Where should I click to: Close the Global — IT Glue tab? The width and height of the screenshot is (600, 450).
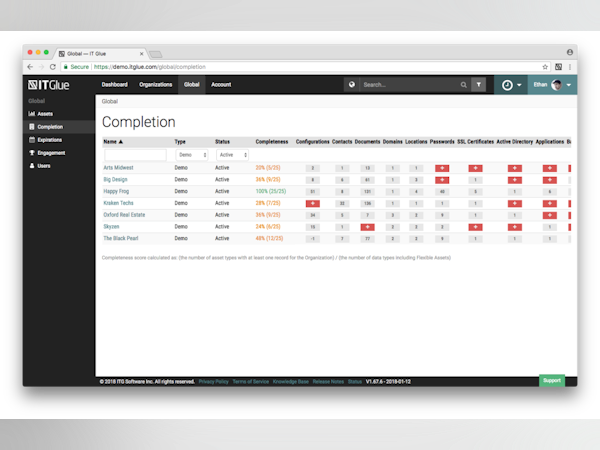coord(141,54)
